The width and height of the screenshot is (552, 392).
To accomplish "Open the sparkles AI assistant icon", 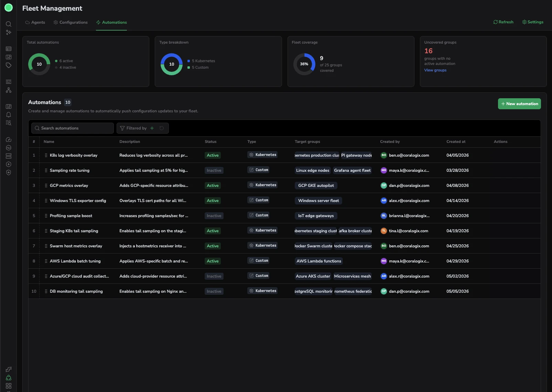I will [9, 32].
